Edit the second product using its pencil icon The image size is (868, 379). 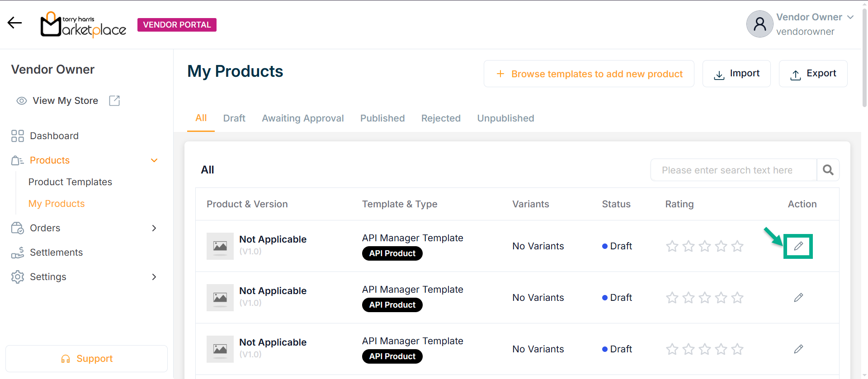pyautogui.click(x=798, y=298)
